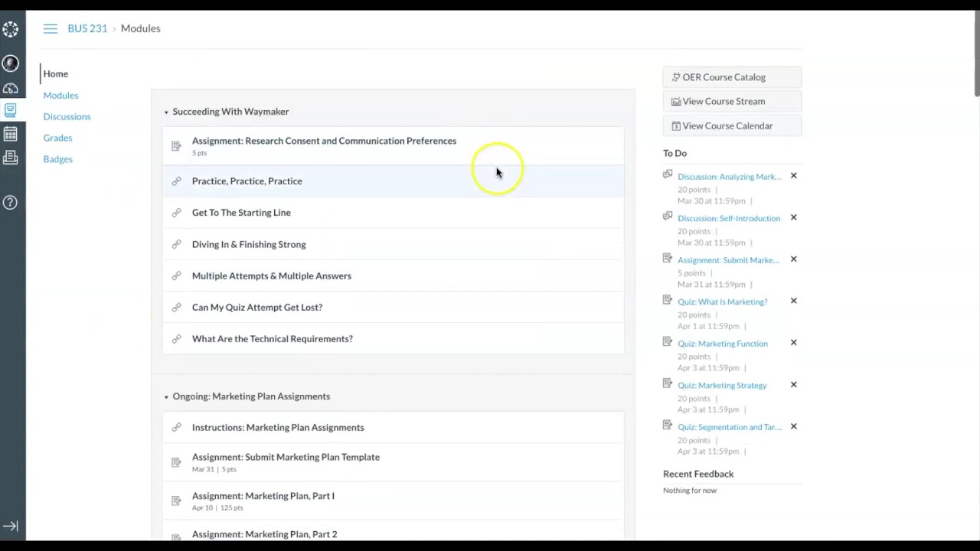Collapse the Ongoing: Marketing Plan Assignments module
Screen dimensions: 980x551
coord(166,397)
